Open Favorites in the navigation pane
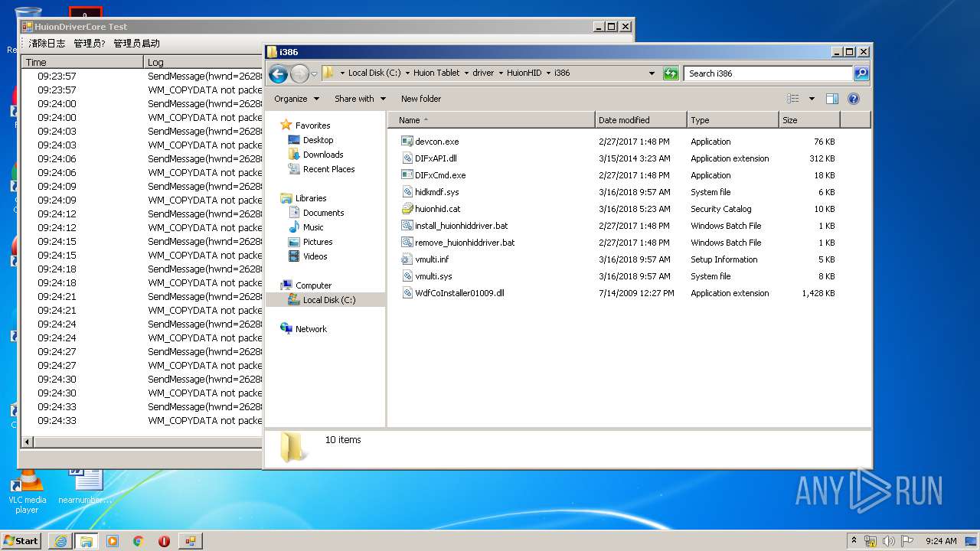Viewport: 980px width, 551px height. pos(312,126)
